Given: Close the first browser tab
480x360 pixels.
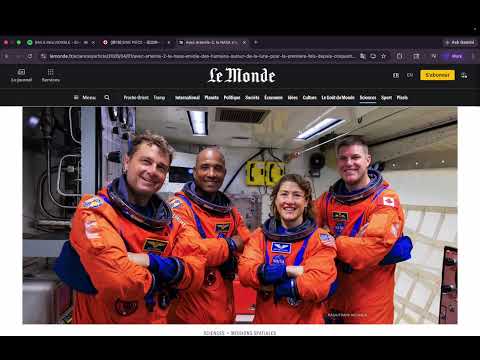Looking at the screenshot, I should pyautogui.click(x=93, y=42).
